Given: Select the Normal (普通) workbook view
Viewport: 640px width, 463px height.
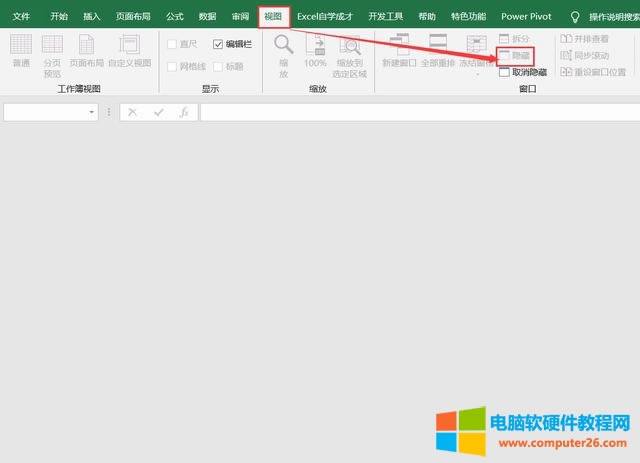Looking at the screenshot, I should point(21,51).
